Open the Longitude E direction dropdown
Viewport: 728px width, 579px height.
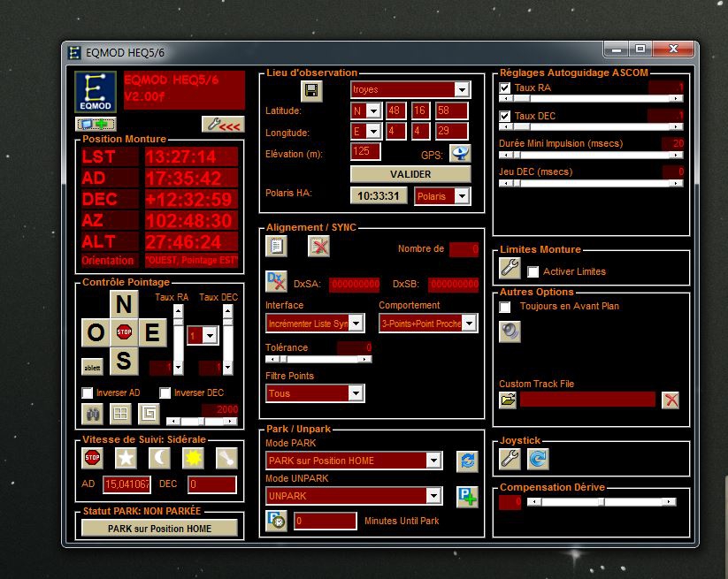tap(374, 132)
